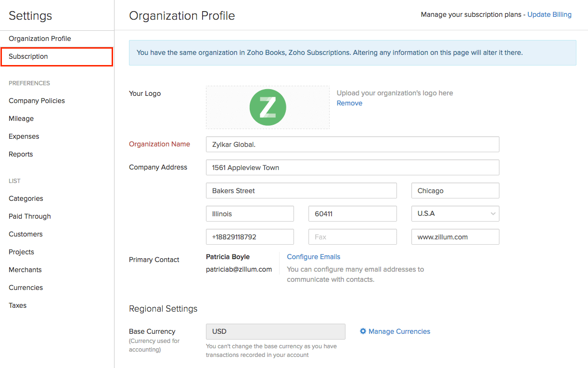Viewport: 588px width, 368px height.
Task: Open the U.S.A country dropdown
Action: coord(455,214)
